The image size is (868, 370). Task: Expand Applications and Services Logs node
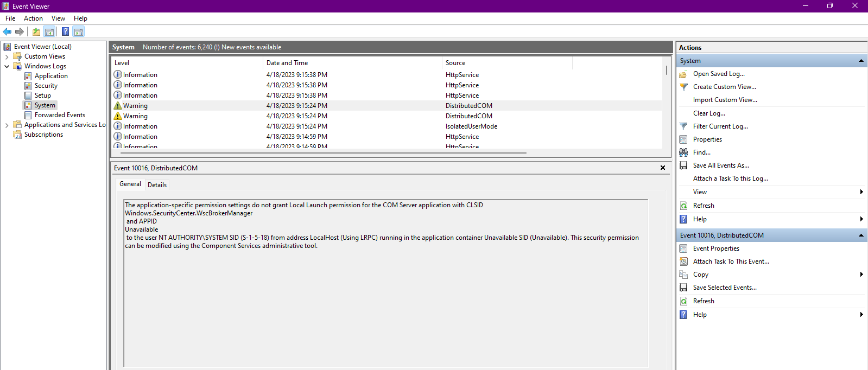7,125
